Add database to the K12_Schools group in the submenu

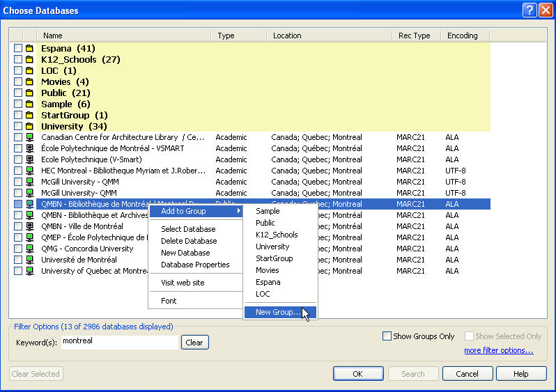[280, 235]
